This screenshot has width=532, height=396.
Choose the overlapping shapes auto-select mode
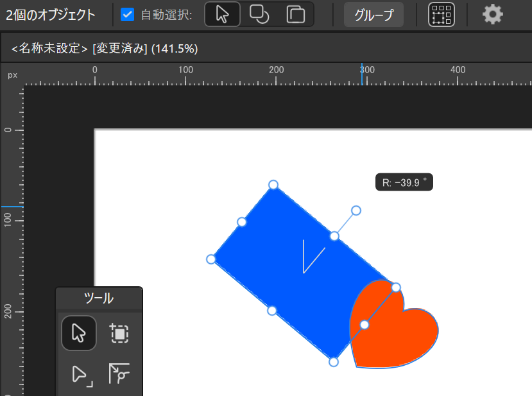259,14
